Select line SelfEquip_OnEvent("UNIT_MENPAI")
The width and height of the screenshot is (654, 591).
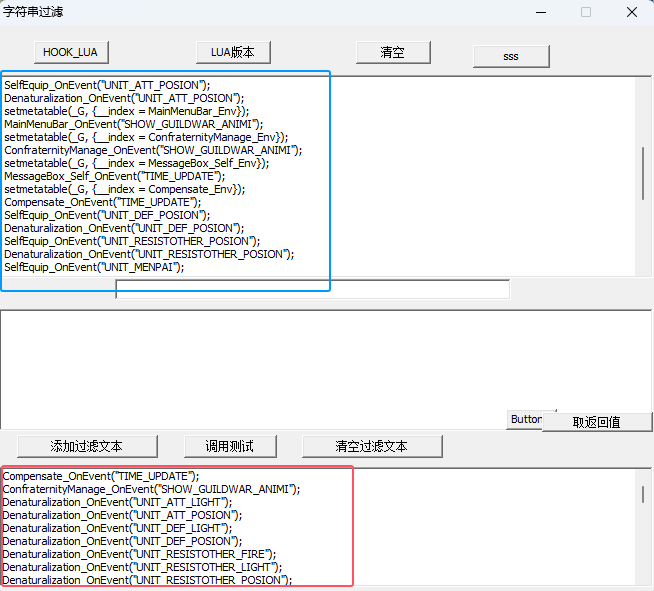[94, 267]
